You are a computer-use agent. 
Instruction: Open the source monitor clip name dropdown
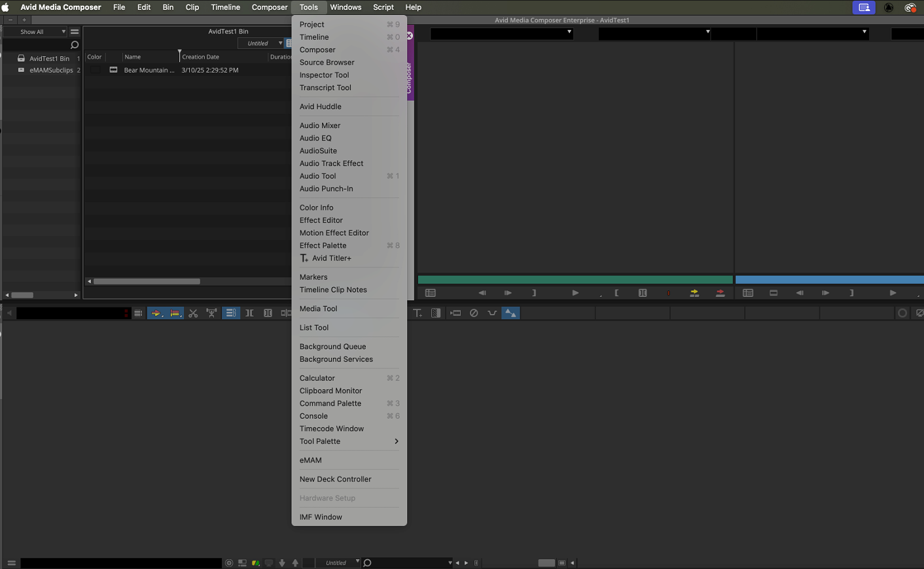[501, 33]
